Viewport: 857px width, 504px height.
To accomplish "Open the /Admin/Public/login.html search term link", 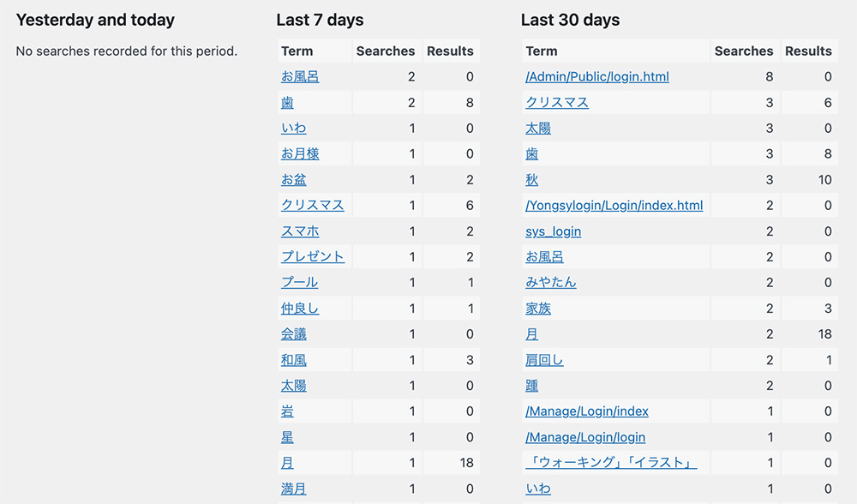I will click(596, 77).
